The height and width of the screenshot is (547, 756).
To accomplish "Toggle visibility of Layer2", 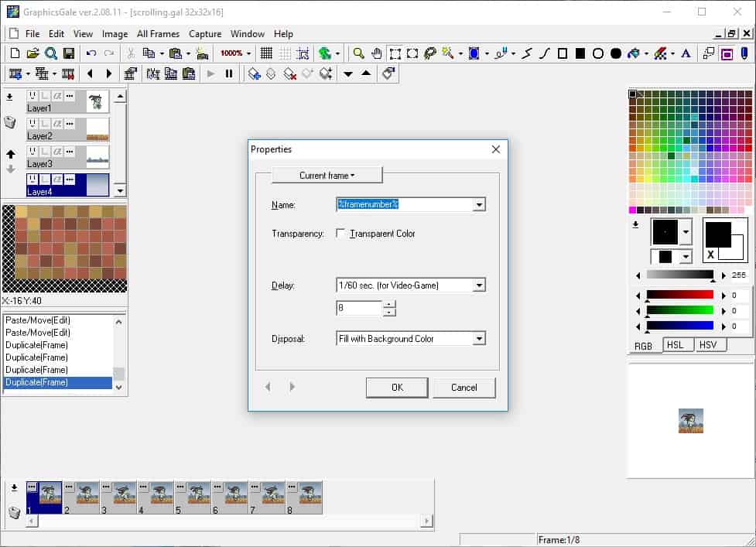I will click(x=32, y=124).
